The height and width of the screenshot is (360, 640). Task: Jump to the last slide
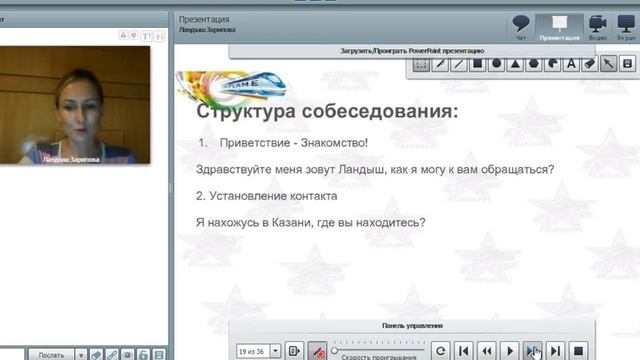tap(555, 351)
